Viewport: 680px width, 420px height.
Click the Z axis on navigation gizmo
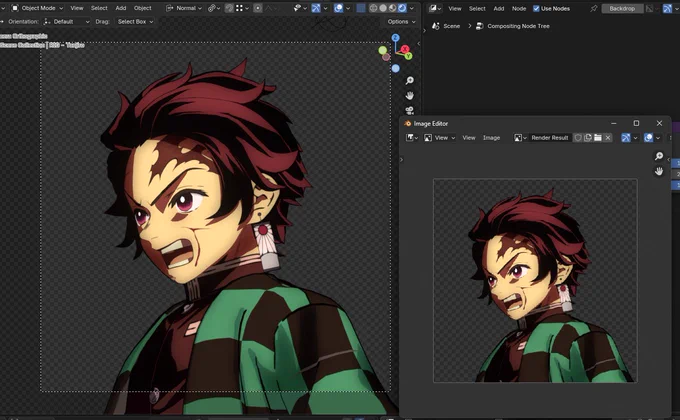[395, 38]
